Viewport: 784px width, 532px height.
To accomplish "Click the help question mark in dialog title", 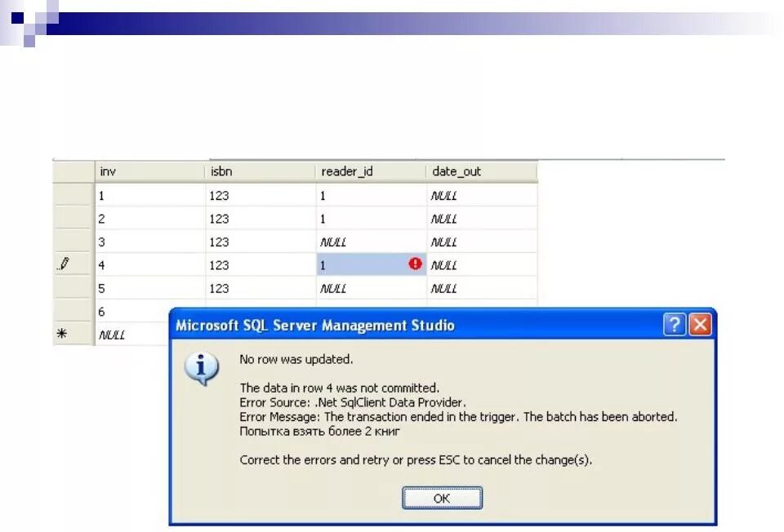I will click(674, 325).
